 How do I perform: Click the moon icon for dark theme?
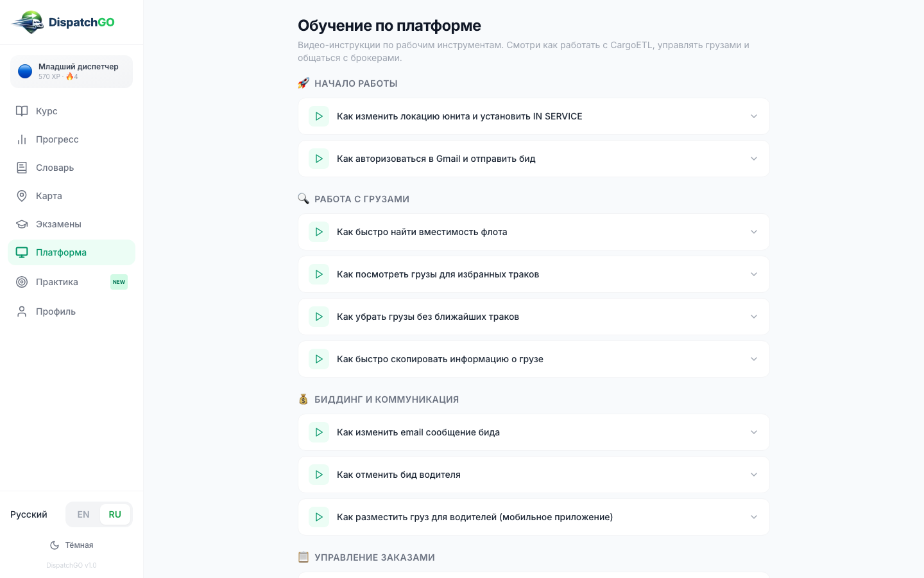tap(55, 545)
